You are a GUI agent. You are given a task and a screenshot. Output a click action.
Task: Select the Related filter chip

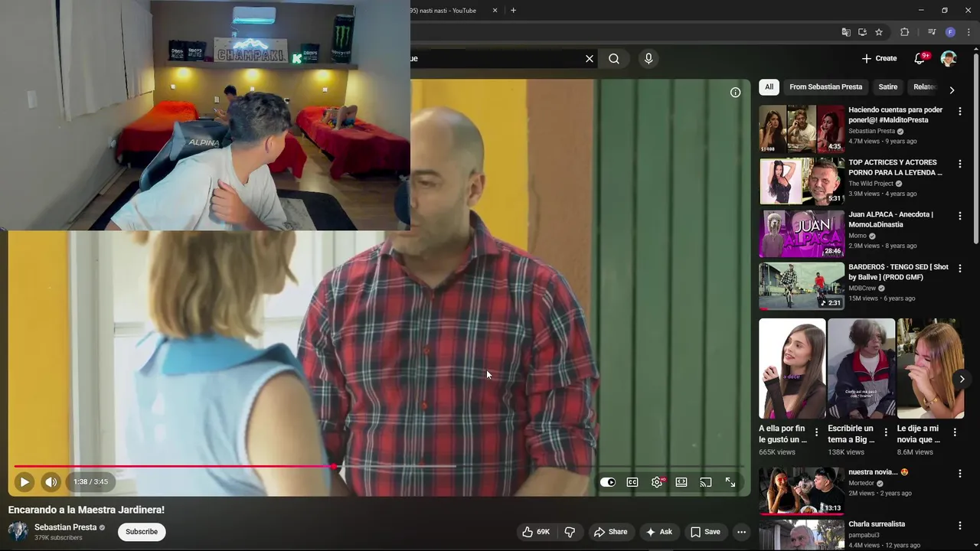[925, 87]
